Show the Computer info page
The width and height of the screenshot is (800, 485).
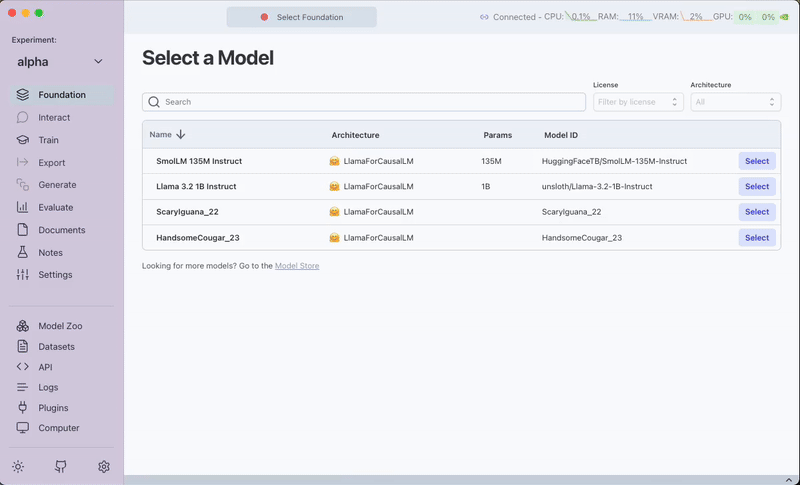click(x=58, y=428)
